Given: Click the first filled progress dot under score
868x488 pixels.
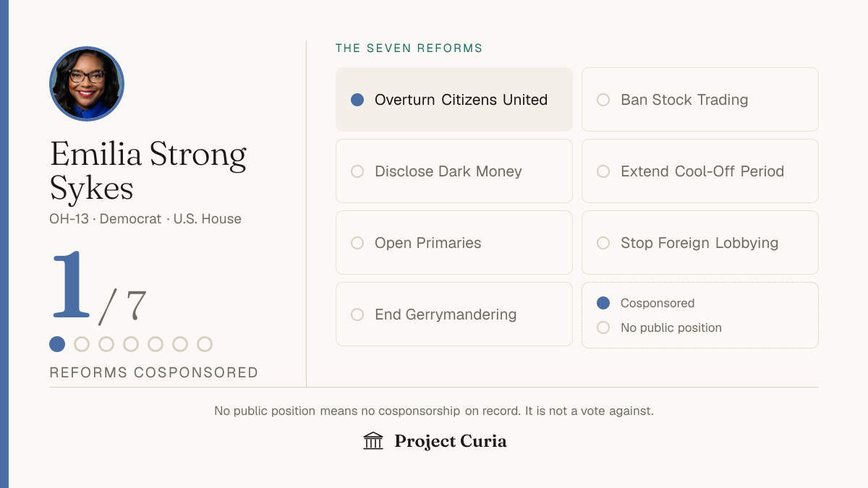Looking at the screenshot, I should pyautogui.click(x=57, y=344).
